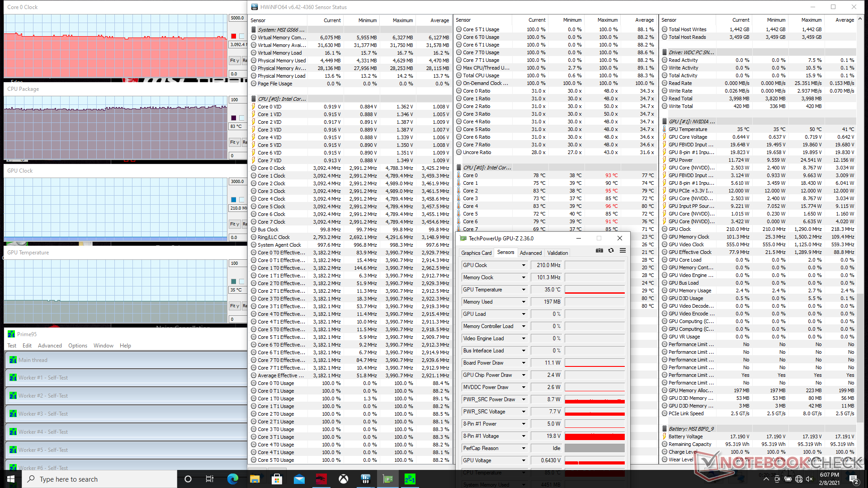The width and height of the screenshot is (868, 488).
Task: Click the GPU-Z refresh icon
Action: pyautogui.click(x=611, y=250)
